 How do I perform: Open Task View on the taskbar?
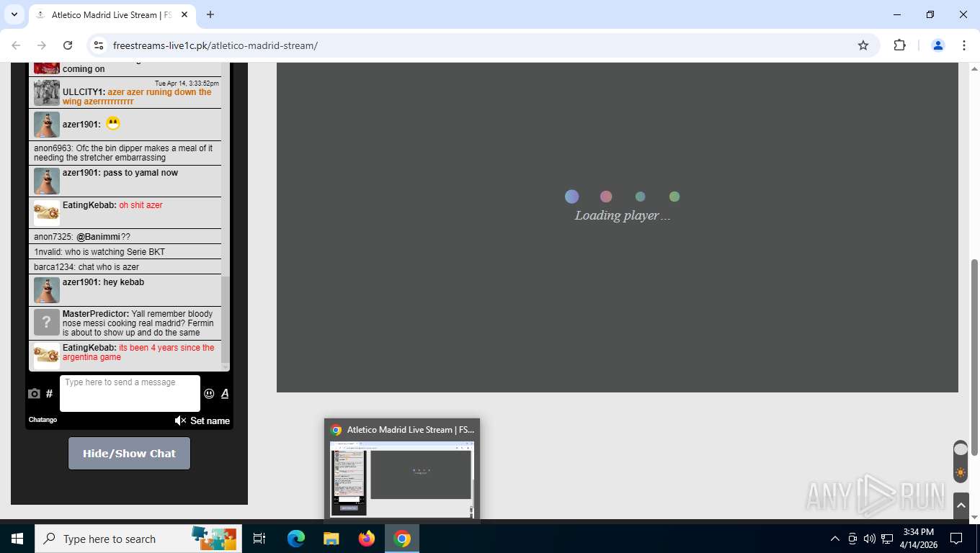coord(259,539)
